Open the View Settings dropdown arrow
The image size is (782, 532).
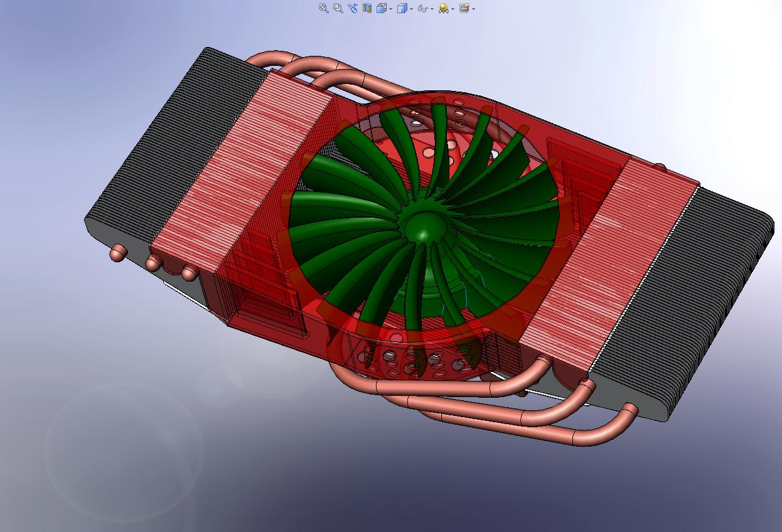[x=473, y=9]
